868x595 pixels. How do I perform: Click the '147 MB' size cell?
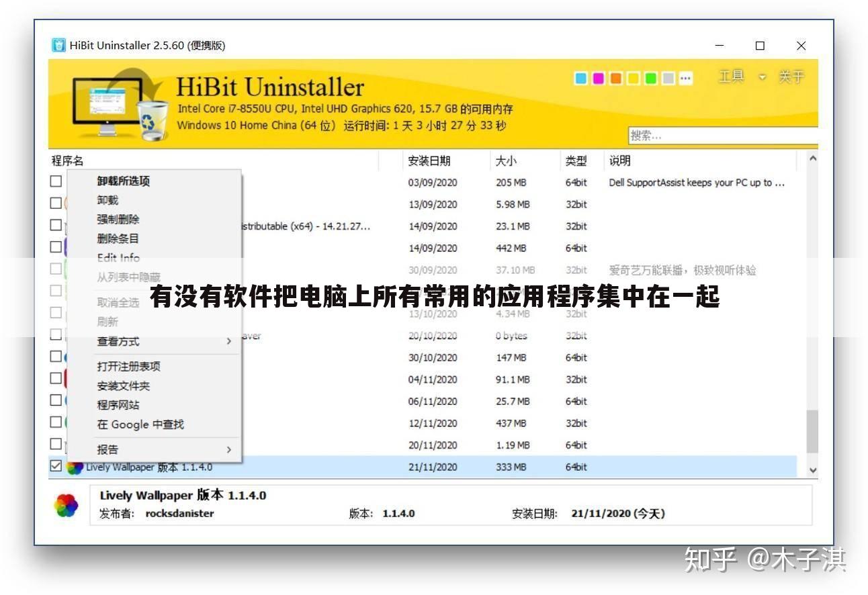pyautogui.click(x=511, y=357)
